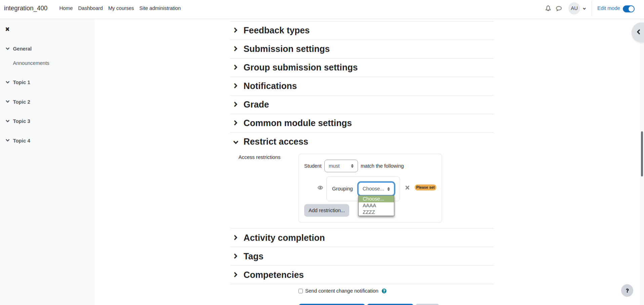Toggle the Edit mode switch
This screenshot has width=644, height=305.
[x=629, y=9]
